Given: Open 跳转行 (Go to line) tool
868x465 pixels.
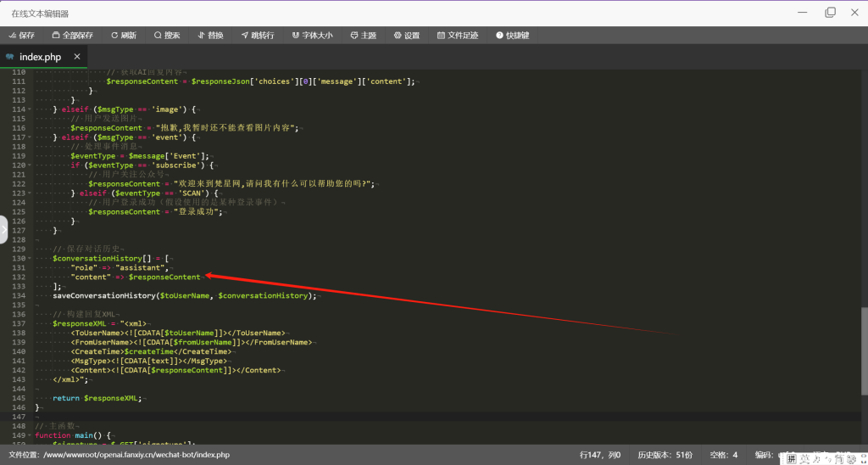Looking at the screenshot, I should (258, 36).
